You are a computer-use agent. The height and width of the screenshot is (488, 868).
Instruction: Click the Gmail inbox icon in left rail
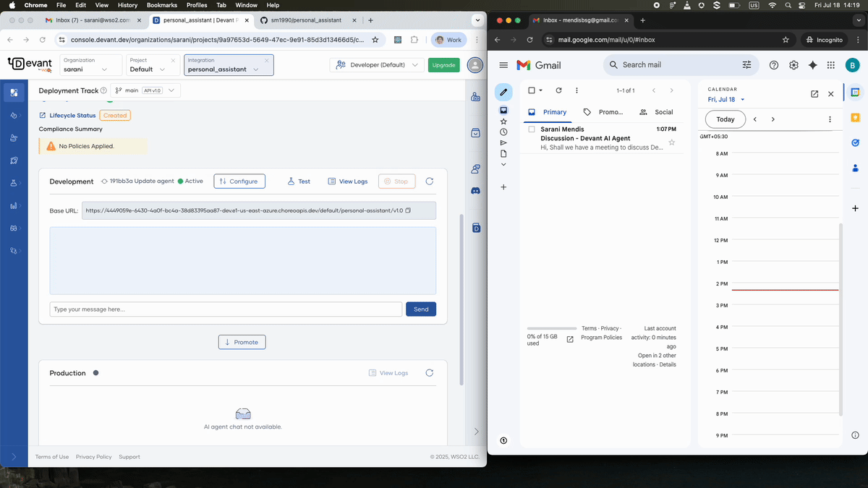coord(503,111)
